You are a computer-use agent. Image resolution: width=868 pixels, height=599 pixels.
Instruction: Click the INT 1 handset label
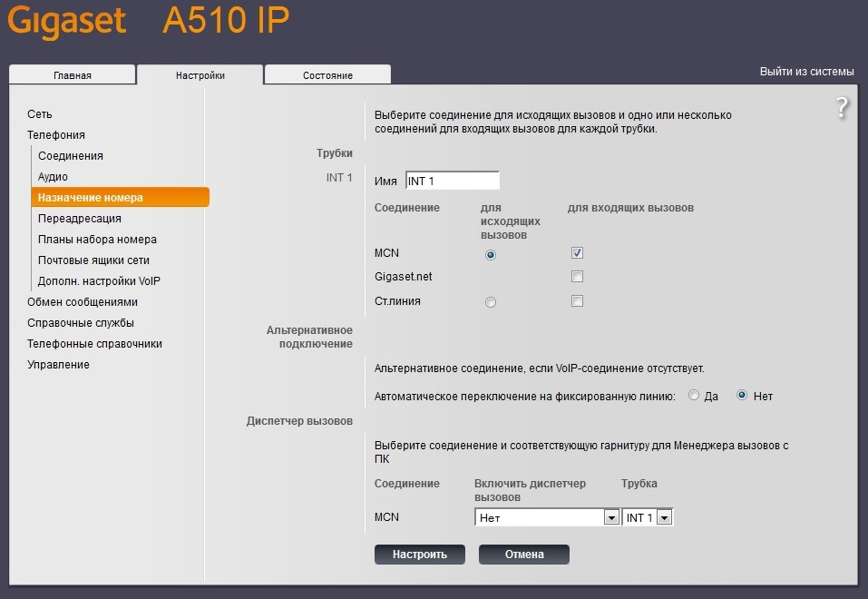(x=339, y=177)
